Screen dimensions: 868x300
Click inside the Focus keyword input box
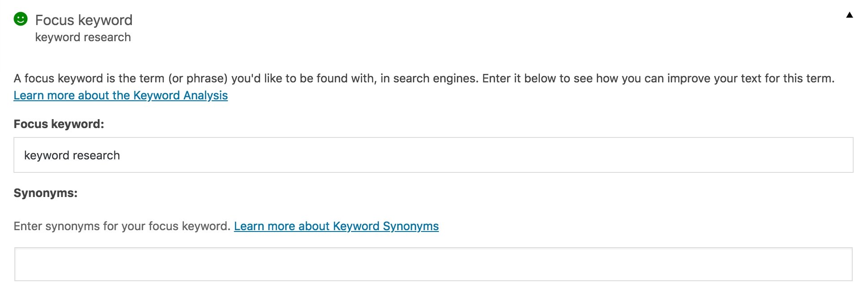269,154
